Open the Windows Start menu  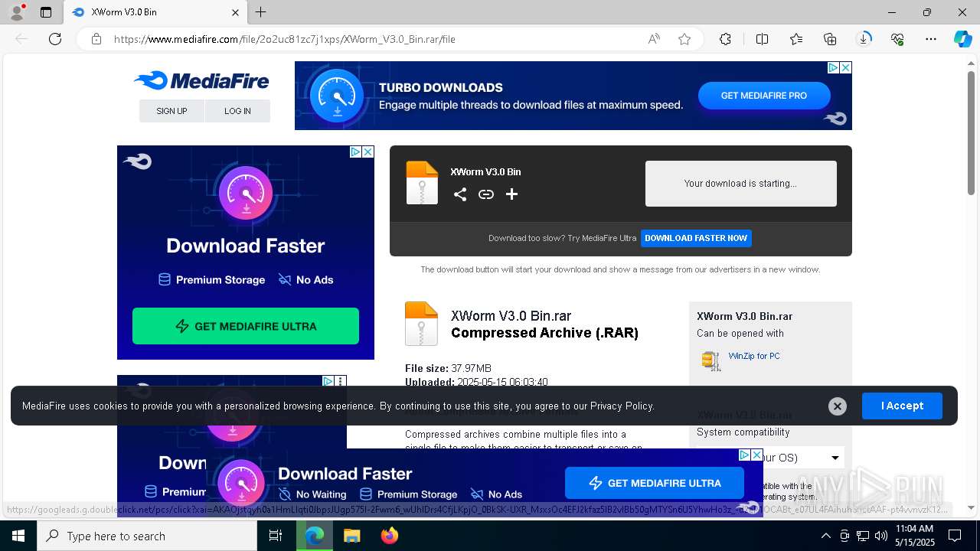[x=18, y=536]
